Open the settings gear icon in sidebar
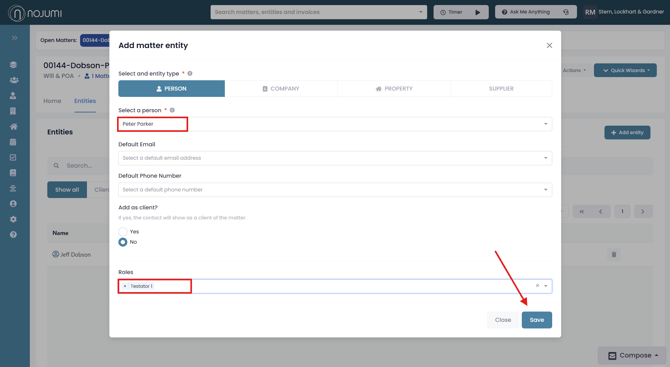670x367 pixels. pos(13,219)
